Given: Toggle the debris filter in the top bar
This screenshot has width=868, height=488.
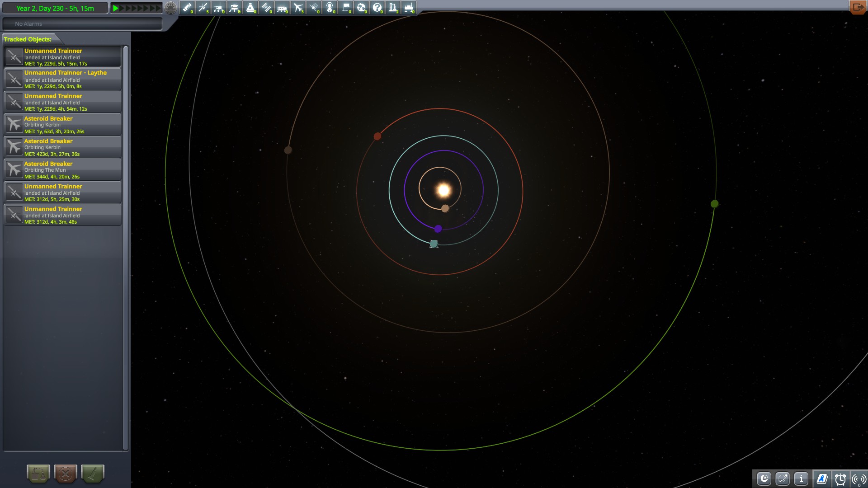Looking at the screenshot, I should tap(187, 8).
